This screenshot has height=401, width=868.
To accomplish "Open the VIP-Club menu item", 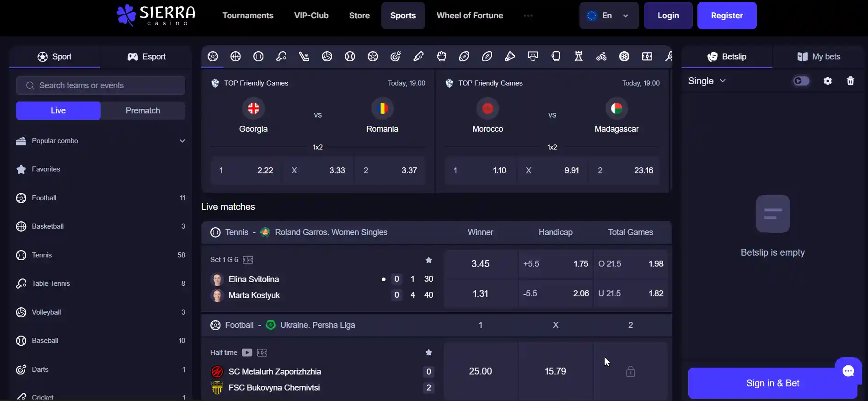I will pos(311,16).
